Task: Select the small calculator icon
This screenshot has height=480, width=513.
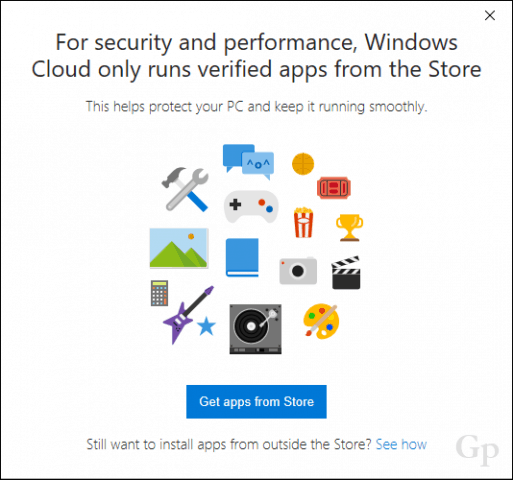Action: [x=159, y=293]
